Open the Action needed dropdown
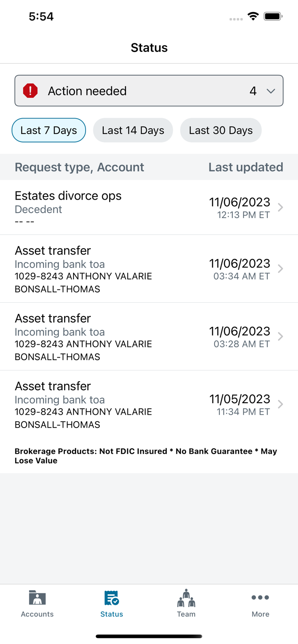 [271, 91]
